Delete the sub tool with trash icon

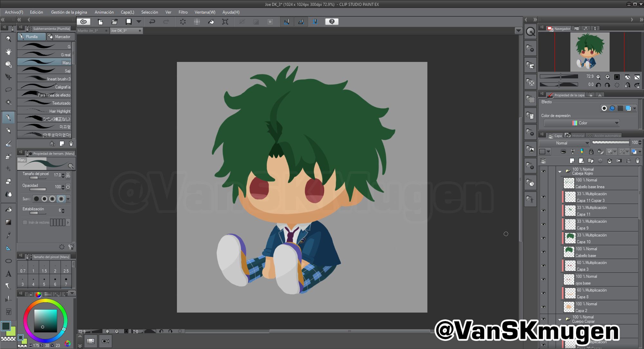(71, 143)
